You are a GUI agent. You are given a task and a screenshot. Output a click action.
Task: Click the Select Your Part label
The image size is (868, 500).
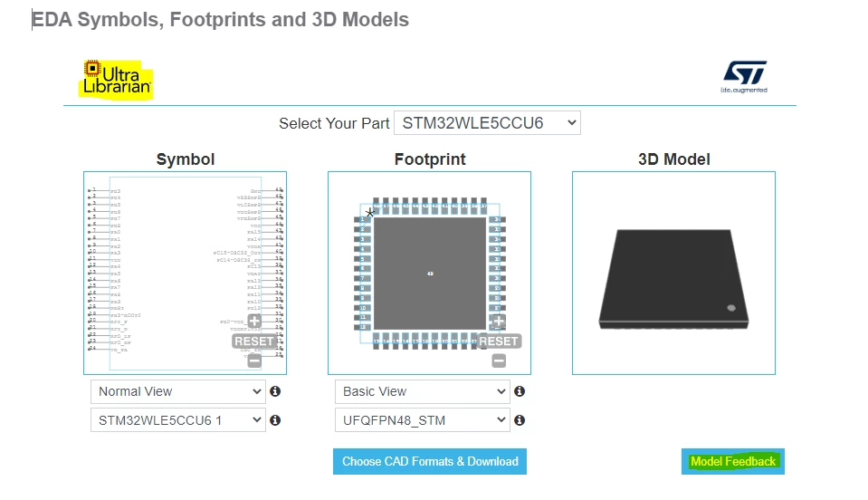pyautogui.click(x=334, y=123)
